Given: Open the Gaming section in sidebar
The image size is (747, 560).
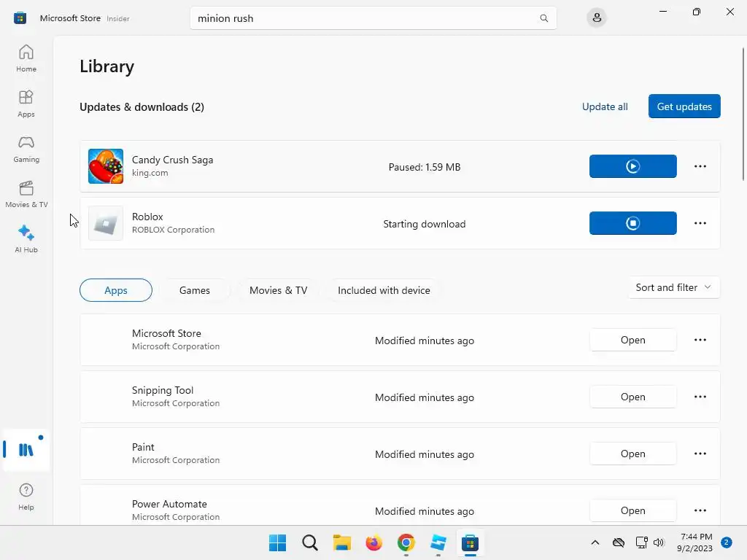Looking at the screenshot, I should (x=26, y=149).
